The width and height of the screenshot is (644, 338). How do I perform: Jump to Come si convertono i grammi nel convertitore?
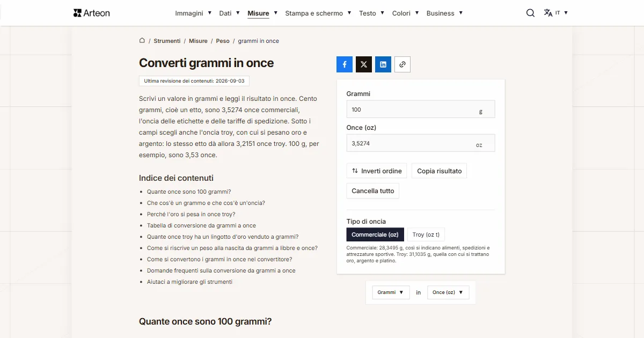pos(219,259)
